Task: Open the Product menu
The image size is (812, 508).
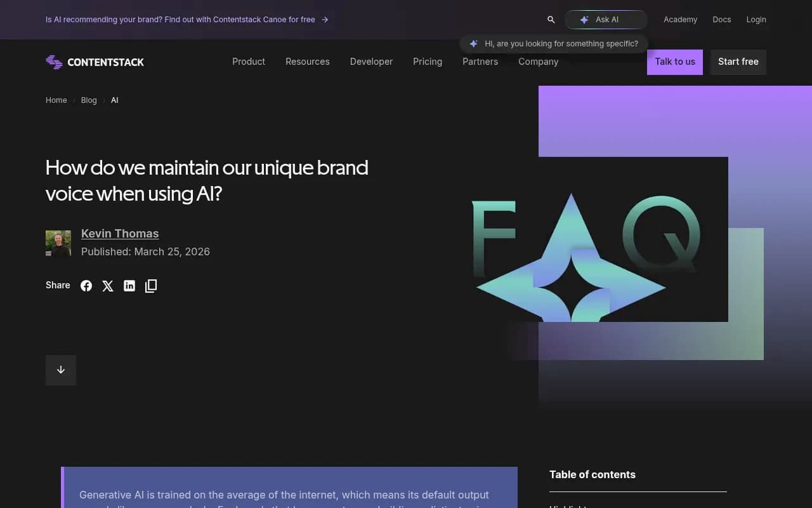Action: click(249, 62)
